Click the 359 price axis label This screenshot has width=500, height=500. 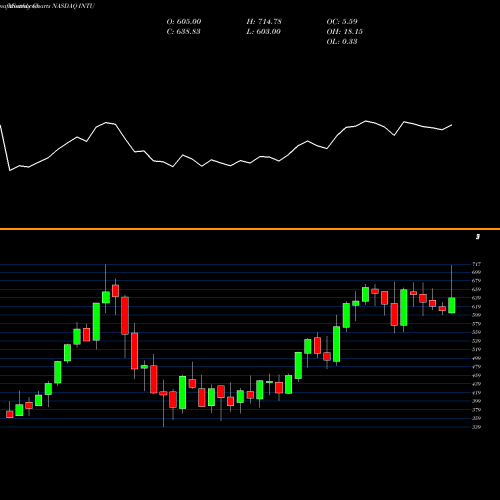click(x=476, y=418)
